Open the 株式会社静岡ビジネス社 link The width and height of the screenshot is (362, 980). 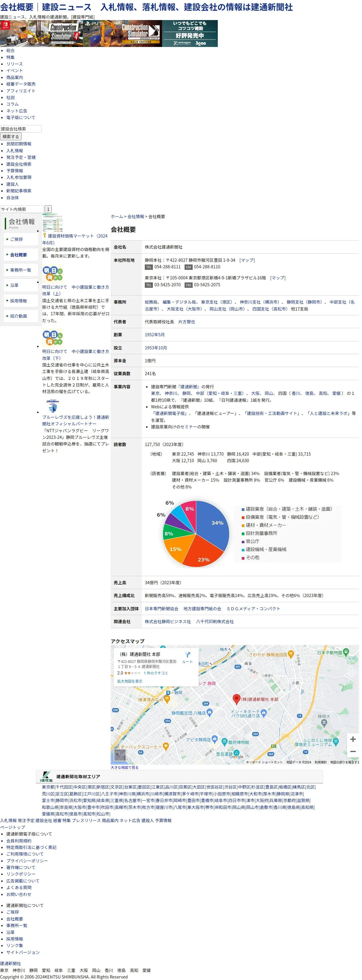(x=168, y=622)
